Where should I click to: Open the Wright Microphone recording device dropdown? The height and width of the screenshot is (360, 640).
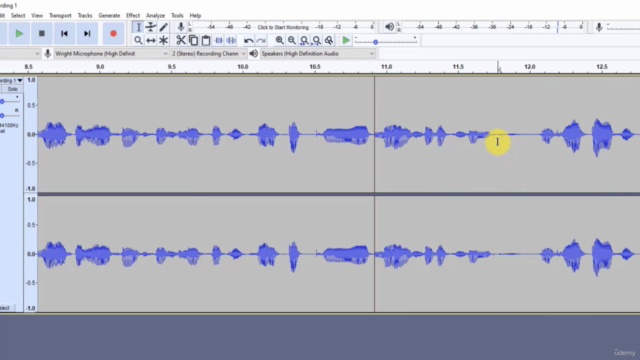pyautogui.click(x=111, y=53)
